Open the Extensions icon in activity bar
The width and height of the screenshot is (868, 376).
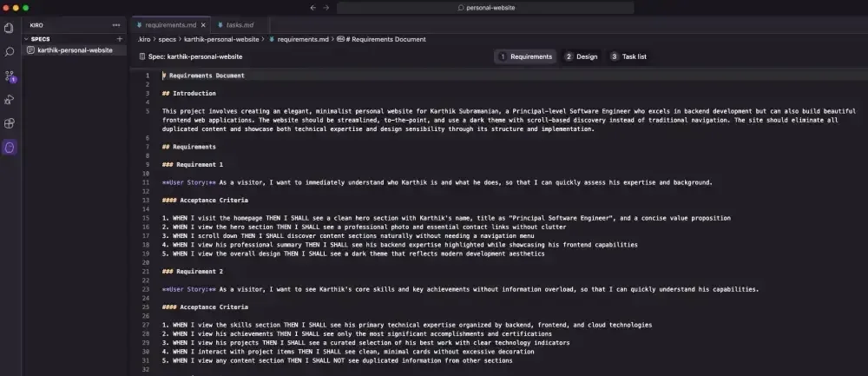pos(9,123)
